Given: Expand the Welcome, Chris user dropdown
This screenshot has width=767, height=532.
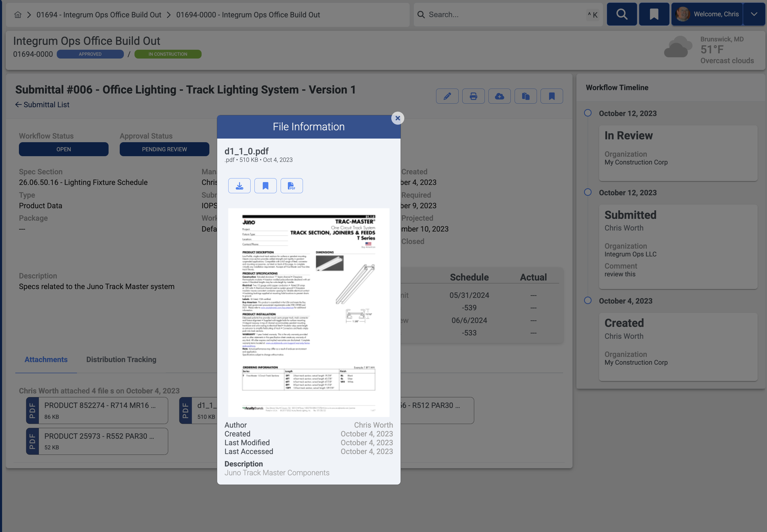Looking at the screenshot, I should click(x=754, y=14).
